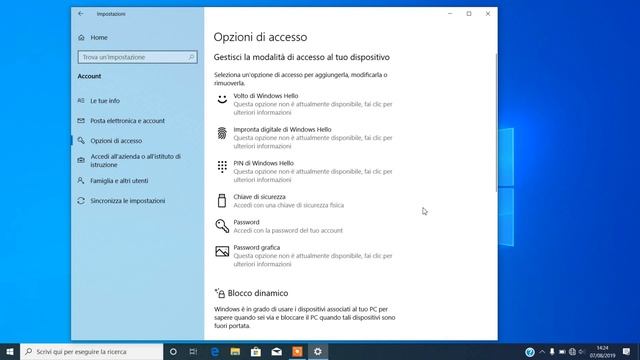Click the PIN keypad dots icon
The width and height of the screenshot is (640, 360).
point(222,167)
